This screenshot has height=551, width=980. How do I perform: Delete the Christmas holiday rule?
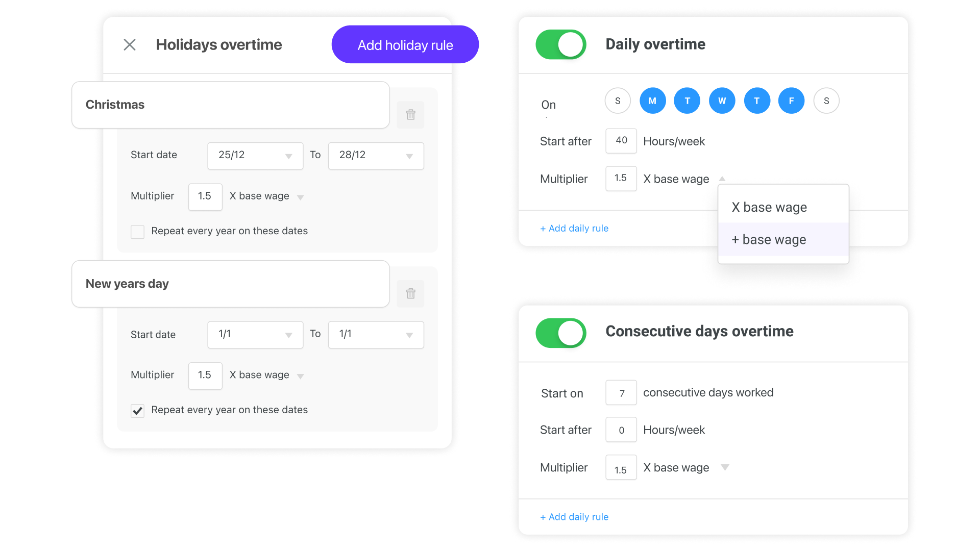pyautogui.click(x=410, y=114)
